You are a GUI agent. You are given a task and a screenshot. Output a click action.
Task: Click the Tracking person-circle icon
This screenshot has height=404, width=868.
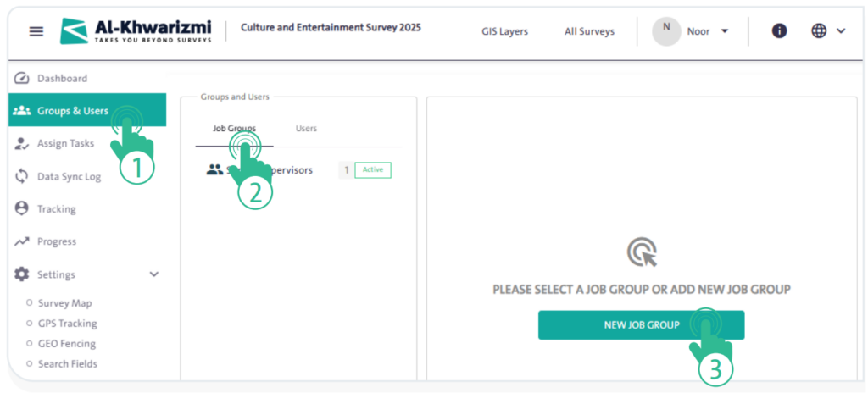point(23,209)
